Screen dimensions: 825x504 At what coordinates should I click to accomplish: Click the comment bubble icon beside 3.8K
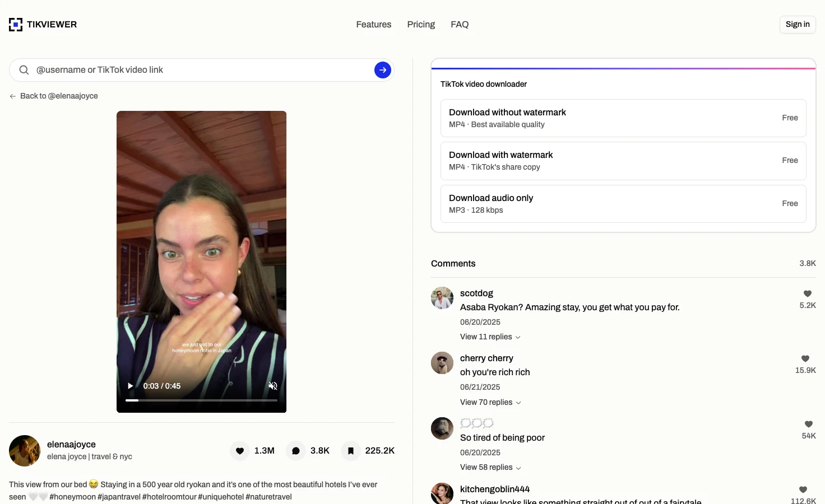[296, 451]
